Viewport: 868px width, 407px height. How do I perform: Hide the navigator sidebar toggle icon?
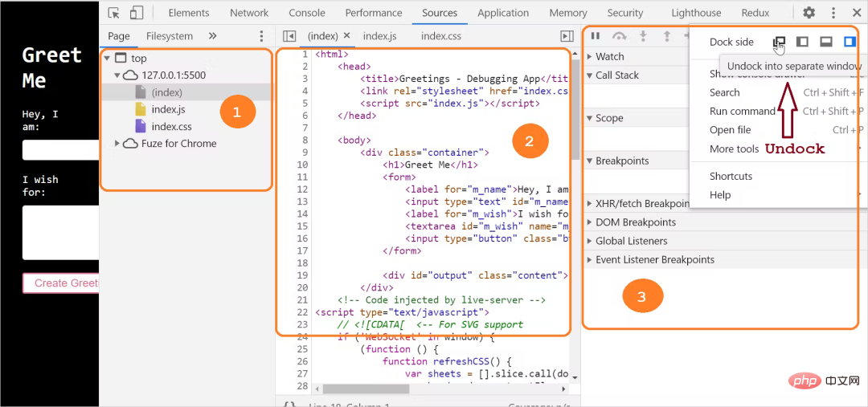(x=289, y=36)
